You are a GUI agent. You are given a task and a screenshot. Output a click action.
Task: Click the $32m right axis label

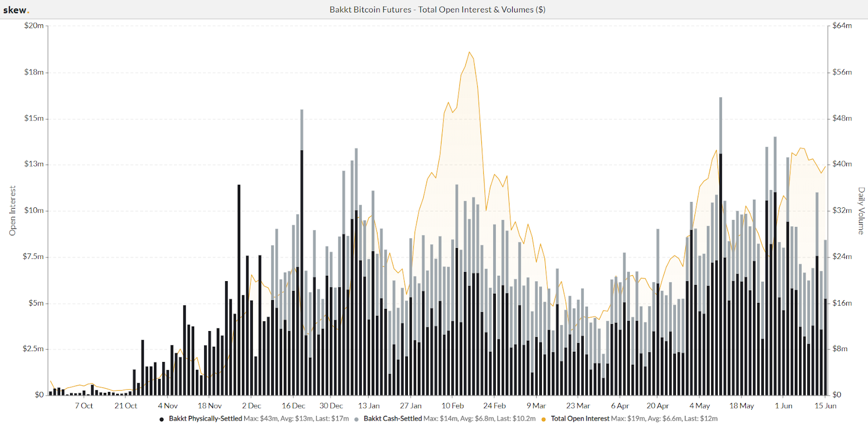point(842,211)
